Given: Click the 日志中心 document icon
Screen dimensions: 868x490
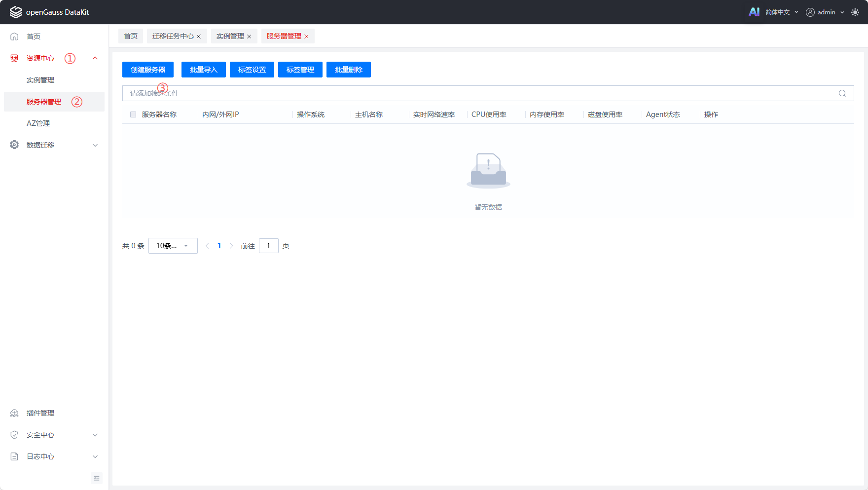Looking at the screenshot, I should [14, 456].
